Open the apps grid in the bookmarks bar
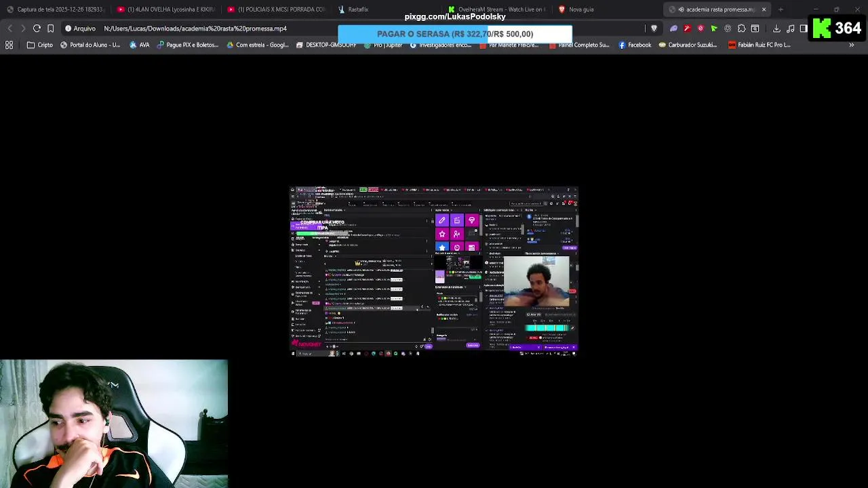Viewport: 868px width, 488px height. tap(9, 45)
